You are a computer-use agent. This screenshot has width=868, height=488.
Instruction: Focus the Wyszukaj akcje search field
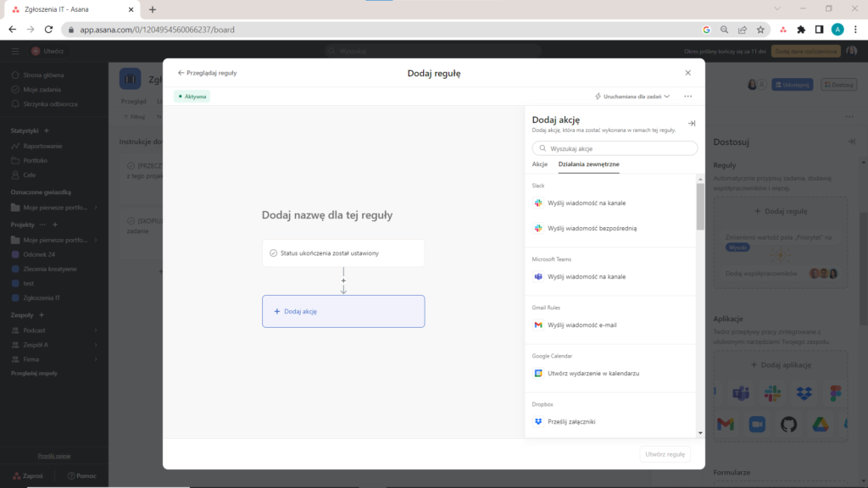point(615,148)
